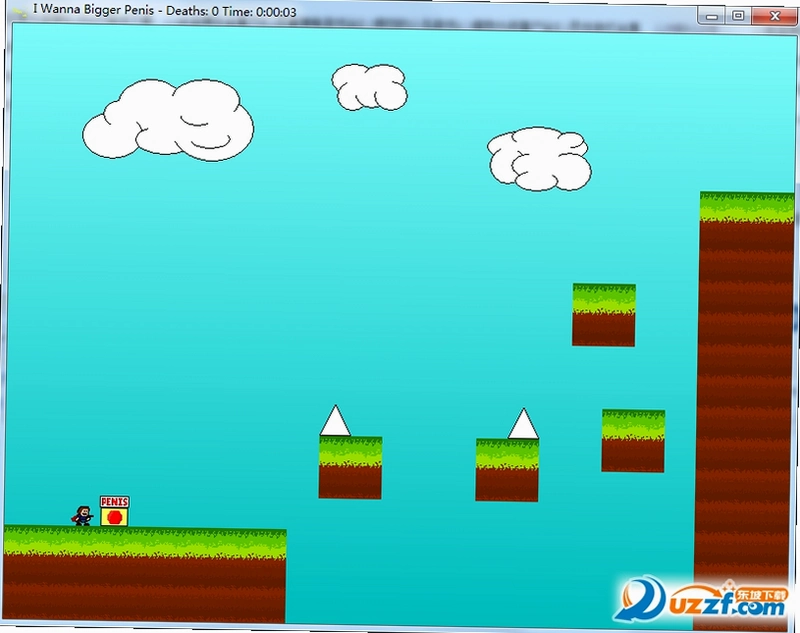This screenshot has height=633, width=800.
Task: Click the game window's title bar icon
Action: pos(21,12)
